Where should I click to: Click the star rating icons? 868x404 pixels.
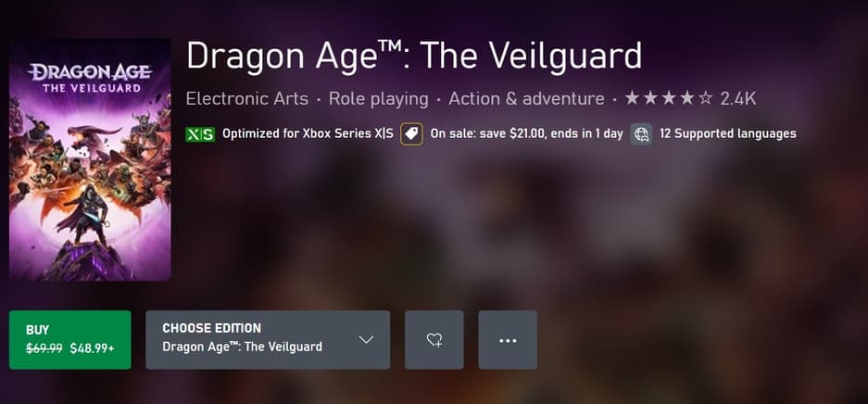(x=668, y=98)
